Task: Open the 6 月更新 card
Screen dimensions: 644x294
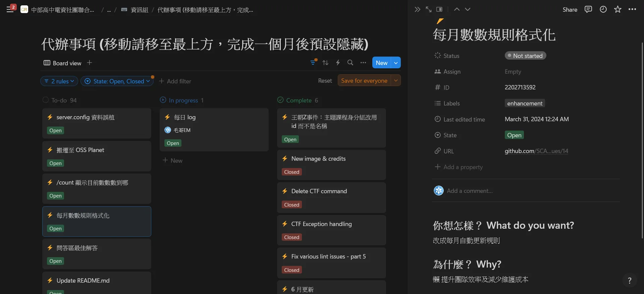Action: coord(331,287)
